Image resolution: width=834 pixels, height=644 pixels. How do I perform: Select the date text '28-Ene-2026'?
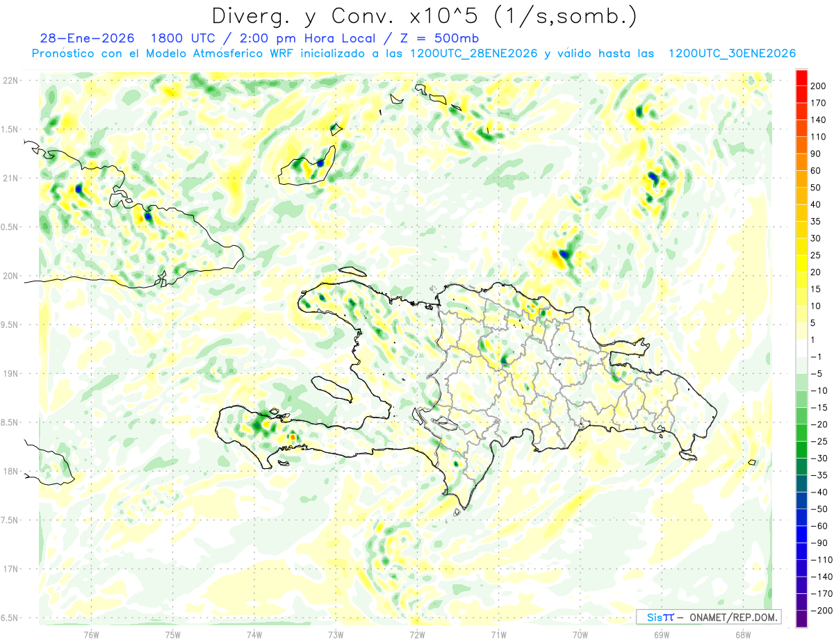[x=88, y=38]
